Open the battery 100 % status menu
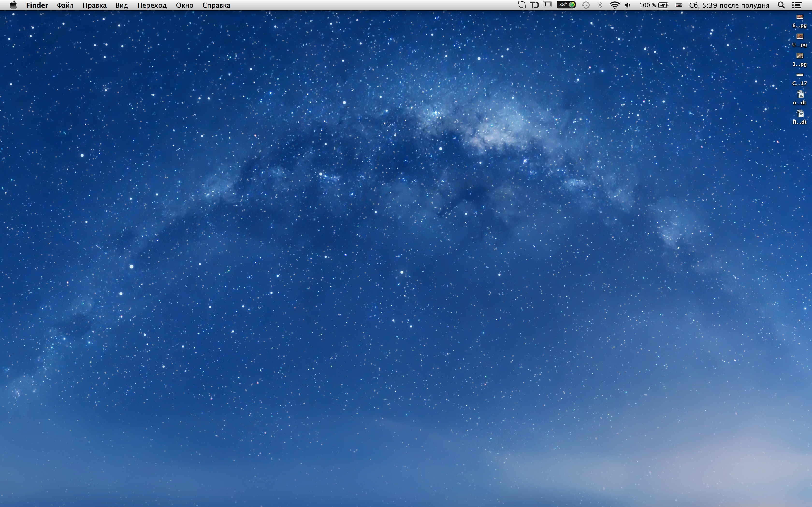Image resolution: width=812 pixels, height=507 pixels. (654, 5)
